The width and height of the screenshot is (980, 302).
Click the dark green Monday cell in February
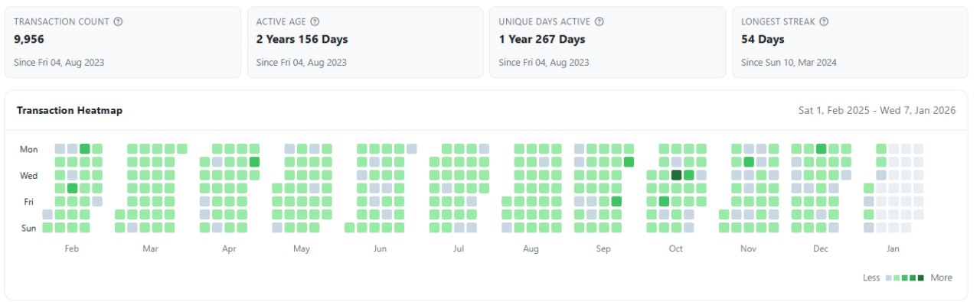coord(85,148)
